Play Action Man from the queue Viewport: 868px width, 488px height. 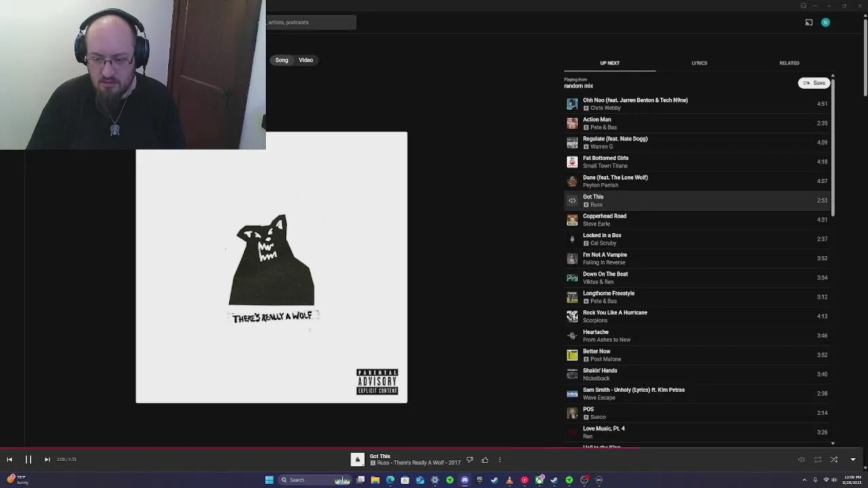[697, 123]
